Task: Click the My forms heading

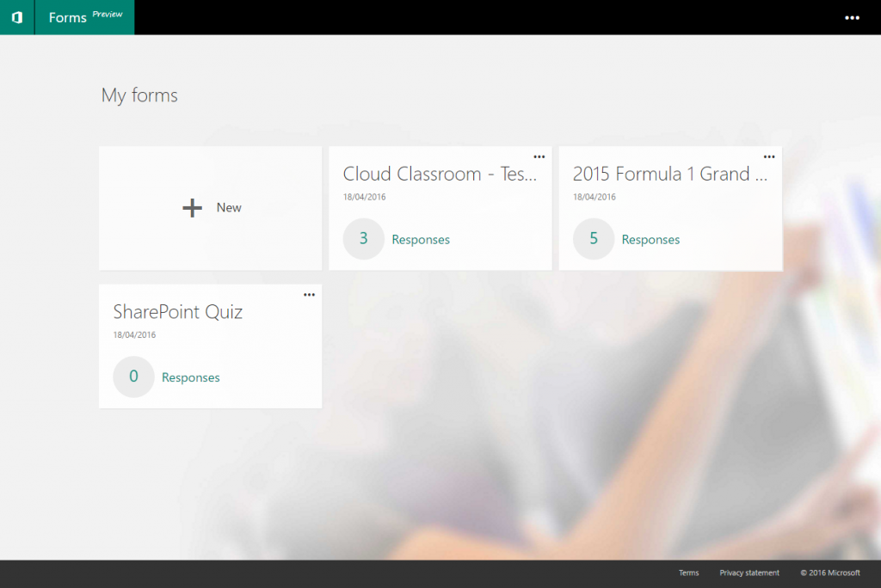Action: 139,95
